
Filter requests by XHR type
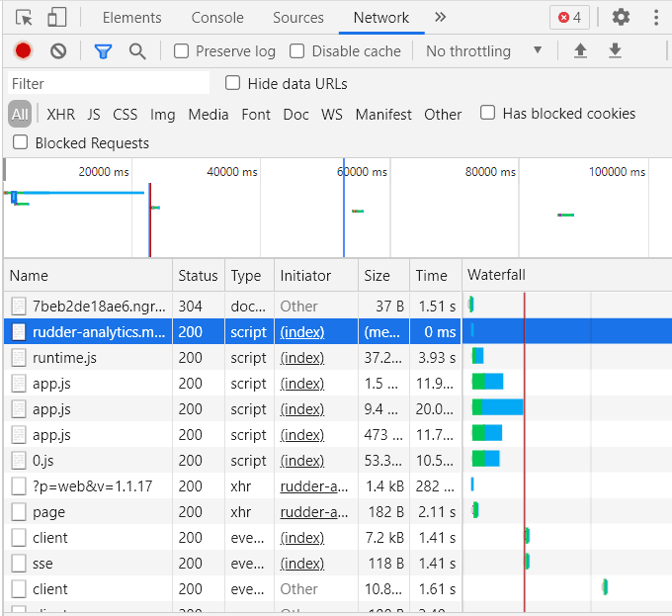click(x=60, y=114)
